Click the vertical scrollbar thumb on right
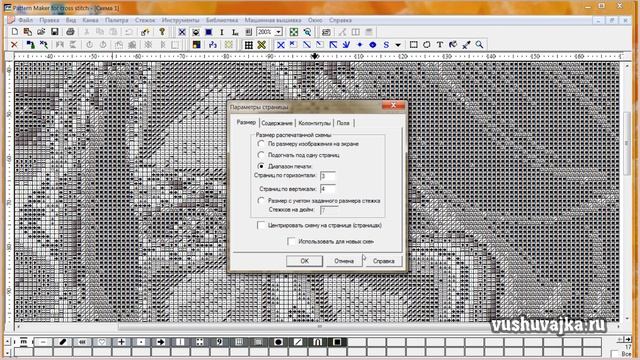 point(627,143)
